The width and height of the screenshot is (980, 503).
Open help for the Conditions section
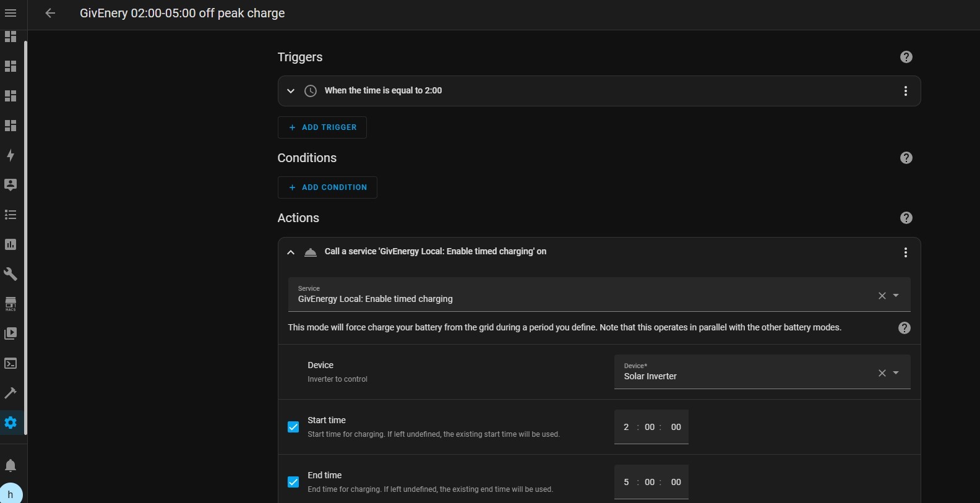(x=906, y=158)
